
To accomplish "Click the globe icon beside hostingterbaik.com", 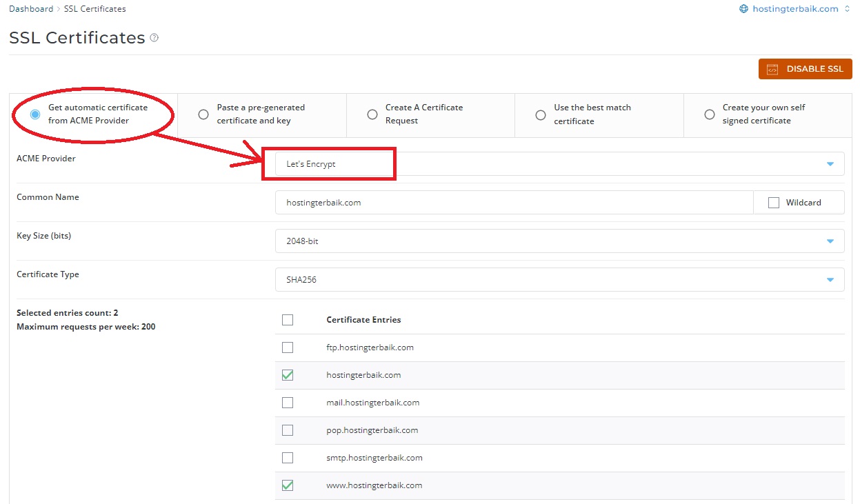I will tap(743, 9).
